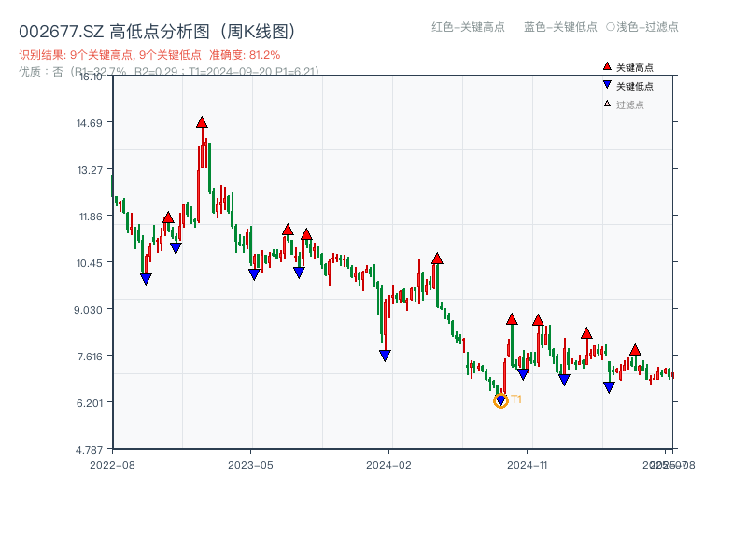Image resolution: width=747 pixels, height=560 pixels.
Task: Click the blue low marker circled as T1
Action: (x=500, y=401)
